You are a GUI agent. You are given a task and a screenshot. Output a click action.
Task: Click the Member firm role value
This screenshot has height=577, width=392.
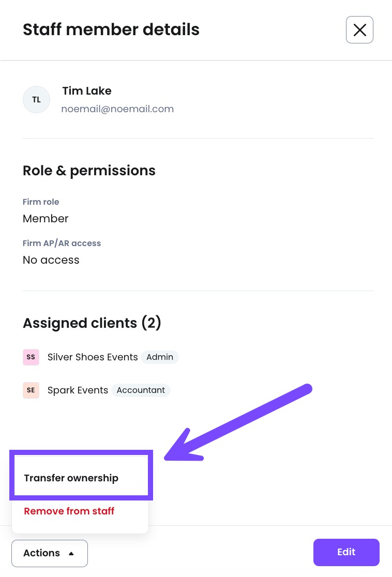click(46, 219)
